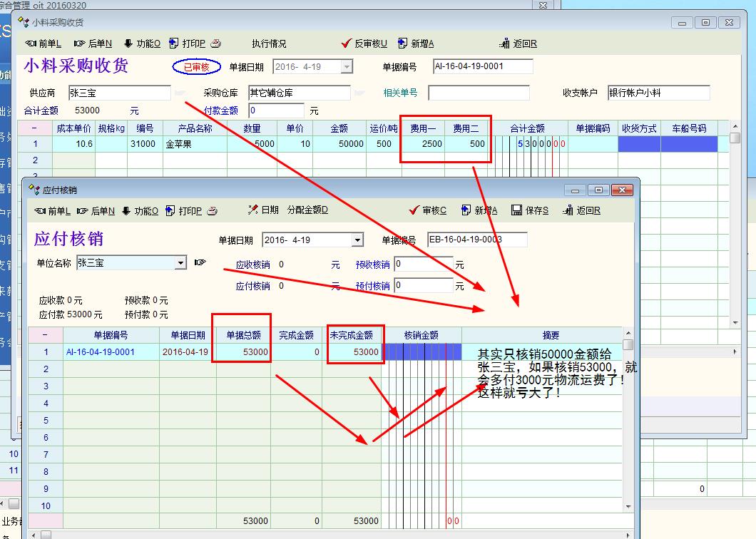Viewport: 756px width, 539px height.
Task: Open 功能O menu in 应付核销 toolbar
Action: click(x=141, y=210)
